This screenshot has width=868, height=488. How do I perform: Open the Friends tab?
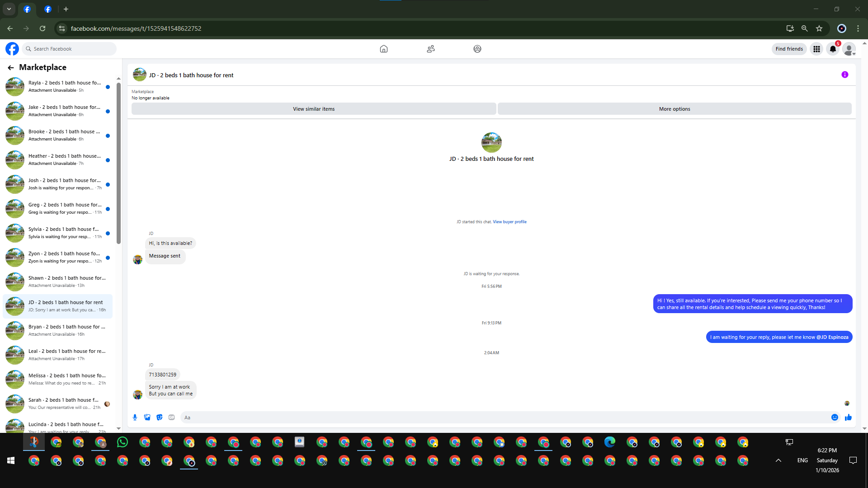[x=430, y=49]
